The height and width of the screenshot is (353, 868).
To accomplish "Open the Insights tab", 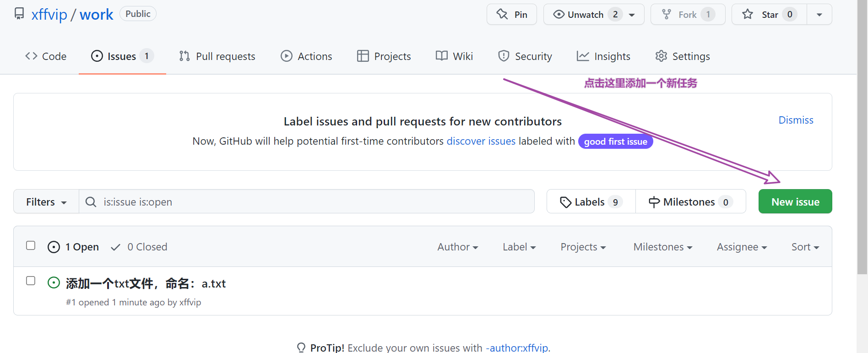I will click(x=603, y=56).
